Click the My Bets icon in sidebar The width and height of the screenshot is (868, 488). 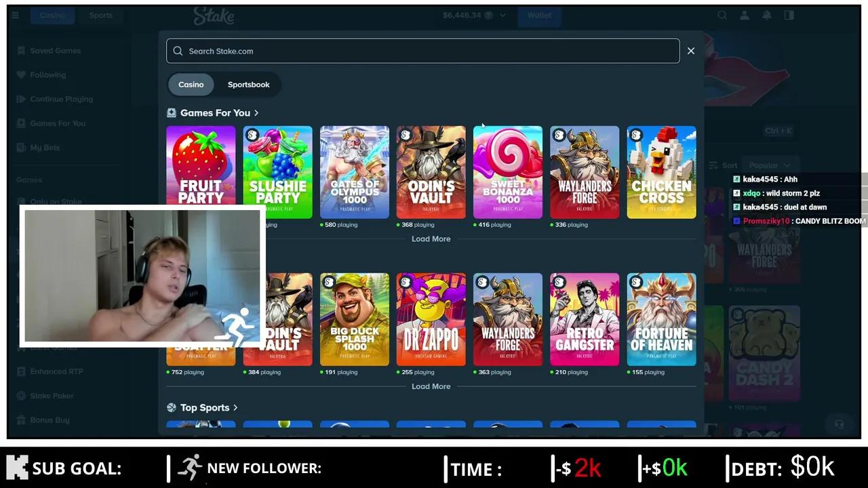[21, 148]
